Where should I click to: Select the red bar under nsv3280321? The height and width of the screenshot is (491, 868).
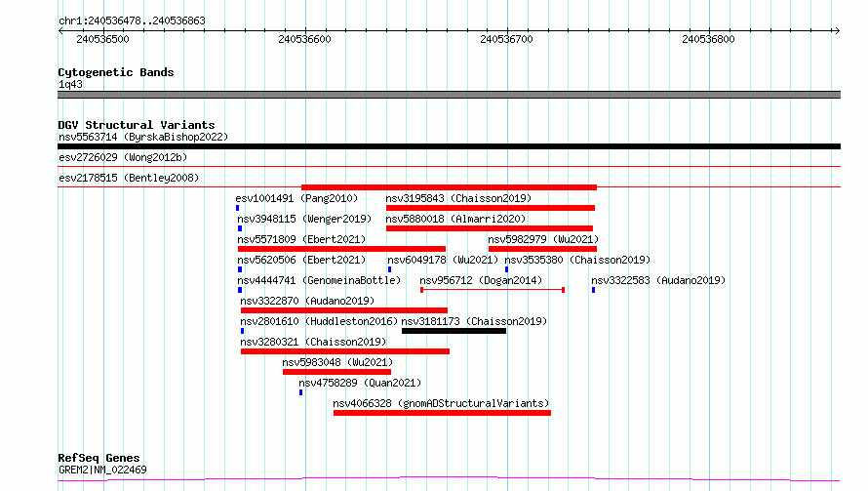tap(345, 351)
